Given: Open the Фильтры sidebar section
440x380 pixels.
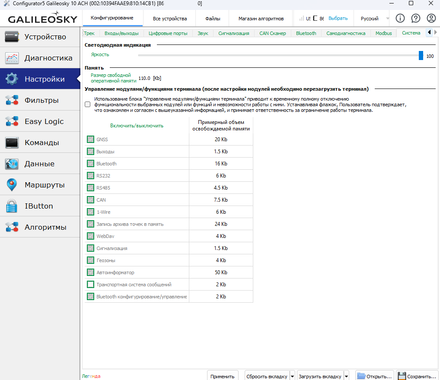Looking at the screenshot, I should pos(40,100).
